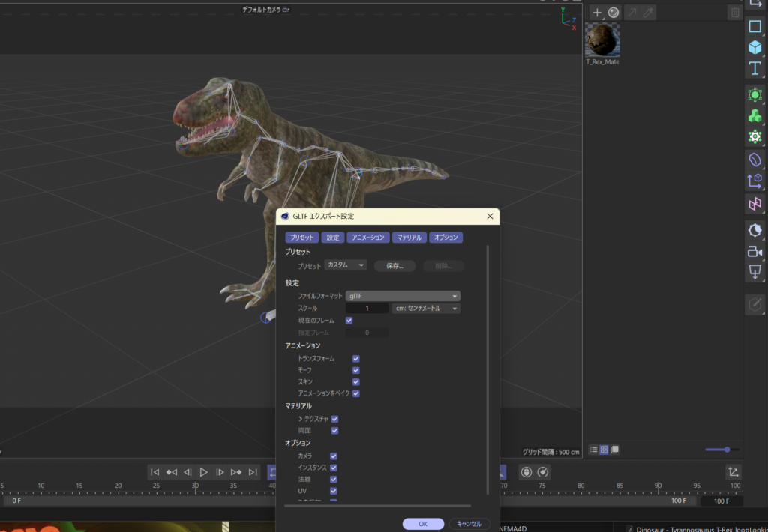The image size is (768, 532).
Task: Switch to the アニメーション tab
Action: (x=368, y=238)
